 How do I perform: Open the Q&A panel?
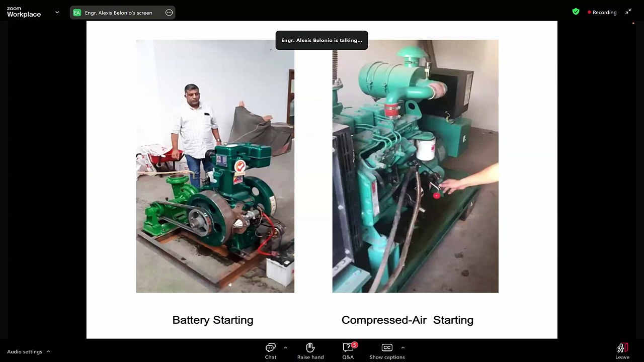pyautogui.click(x=348, y=350)
